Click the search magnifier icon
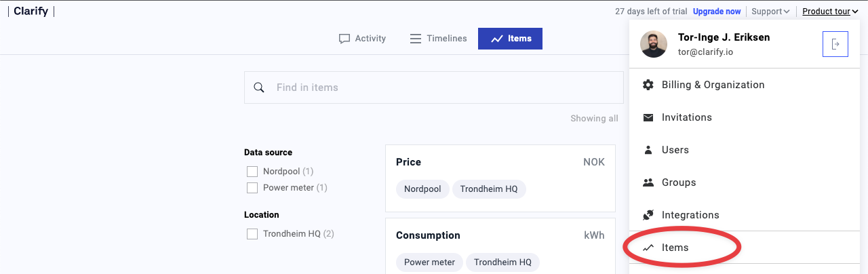868x274 pixels. pos(258,87)
